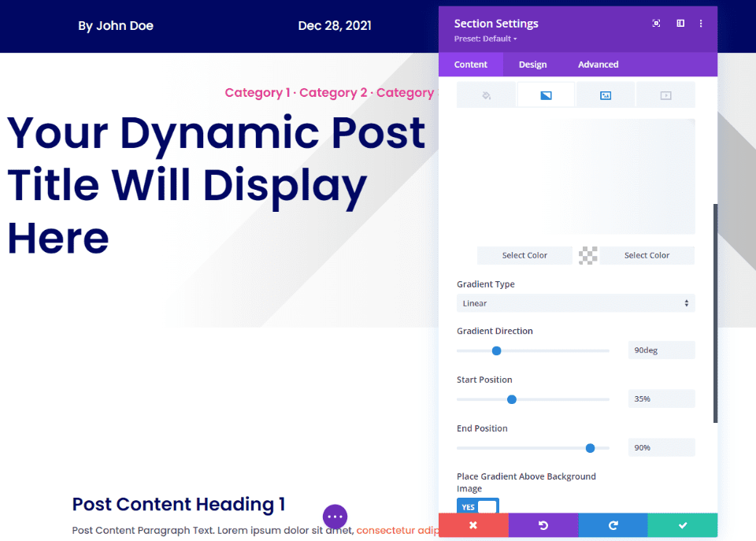This screenshot has width=756, height=541.
Task: Undo the last change
Action: coord(543,525)
